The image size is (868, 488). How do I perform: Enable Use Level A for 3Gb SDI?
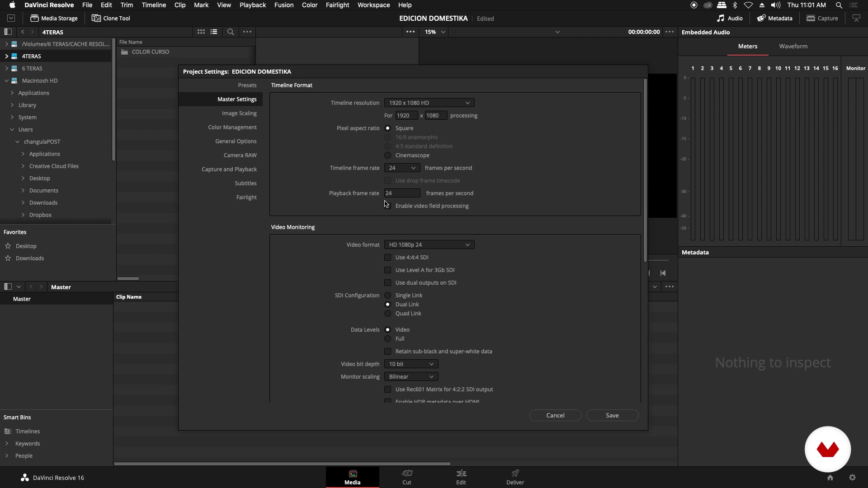(387, 270)
